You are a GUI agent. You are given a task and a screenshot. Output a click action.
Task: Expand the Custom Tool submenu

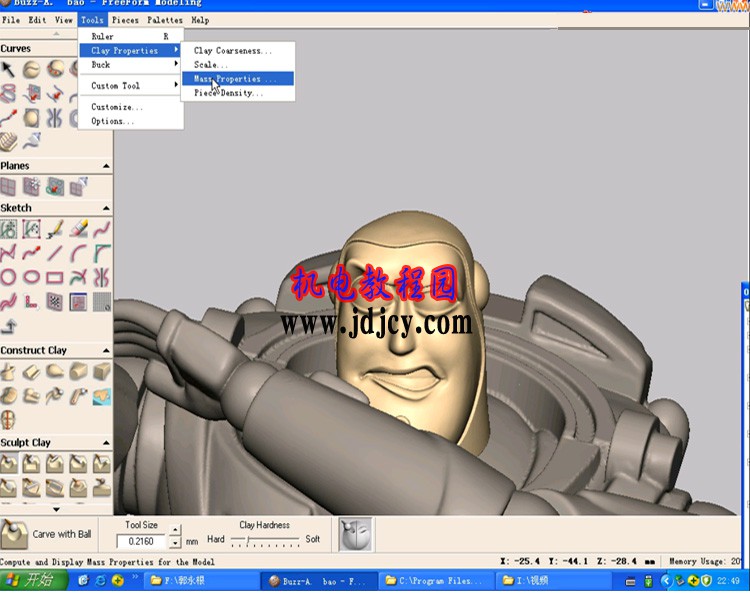[x=132, y=86]
